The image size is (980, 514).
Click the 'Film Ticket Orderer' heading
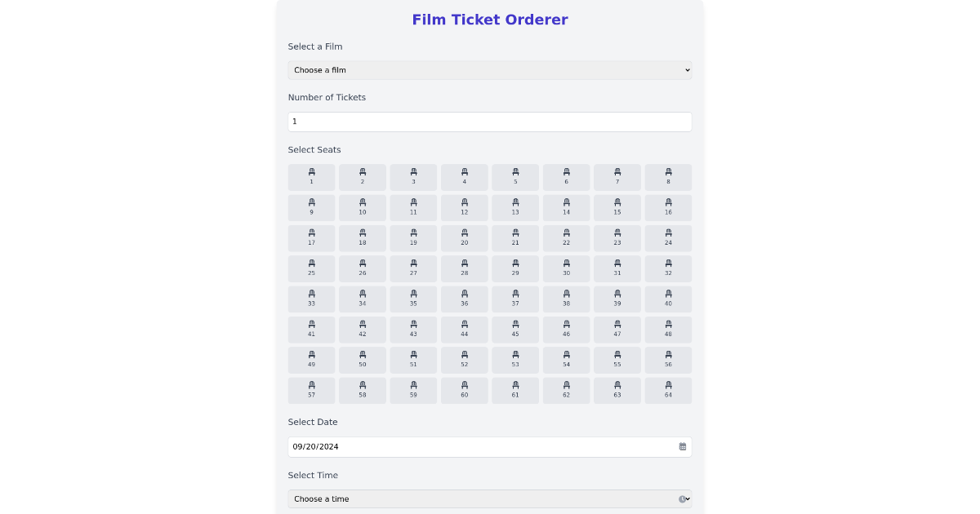click(x=490, y=20)
